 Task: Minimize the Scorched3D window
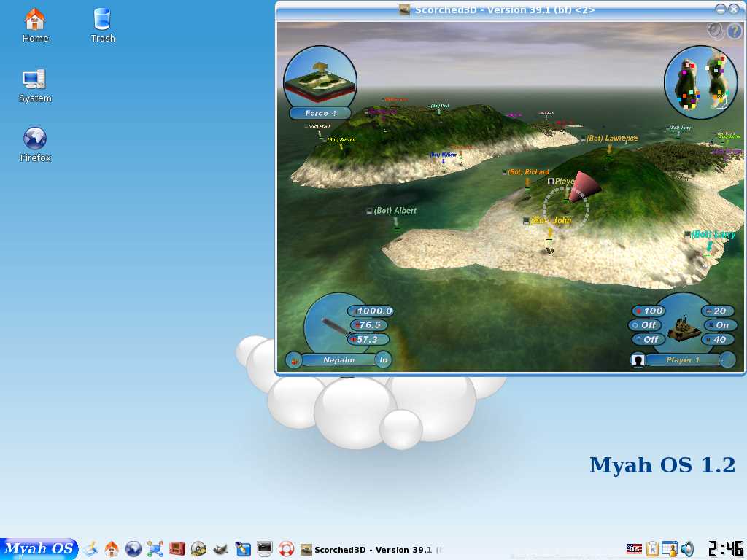(x=721, y=9)
